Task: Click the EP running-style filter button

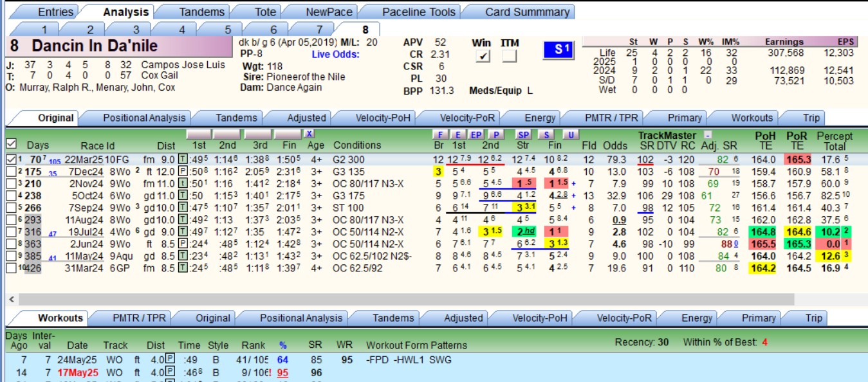Action: 476,134
